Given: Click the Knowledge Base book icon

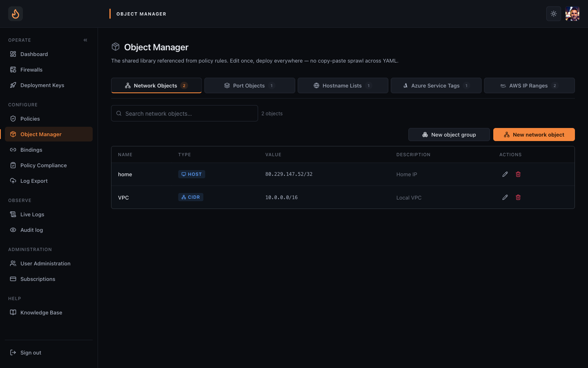Looking at the screenshot, I should (13, 312).
